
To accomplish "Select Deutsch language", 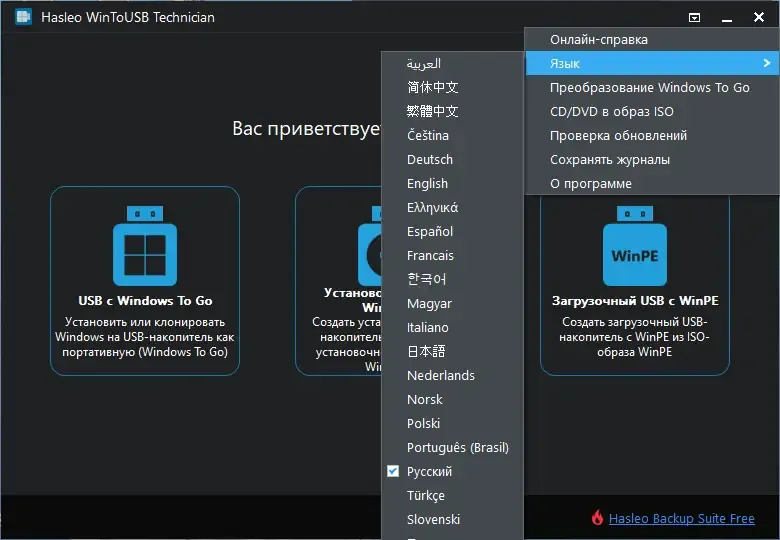I will click(x=452, y=159).
